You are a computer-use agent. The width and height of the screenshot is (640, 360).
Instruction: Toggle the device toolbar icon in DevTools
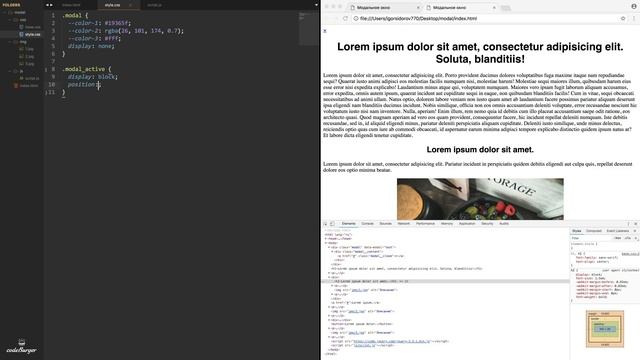(332, 224)
